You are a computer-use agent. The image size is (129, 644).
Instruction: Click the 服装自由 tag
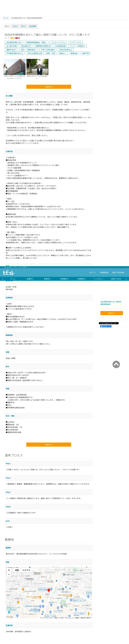pyautogui.click(x=74, y=53)
